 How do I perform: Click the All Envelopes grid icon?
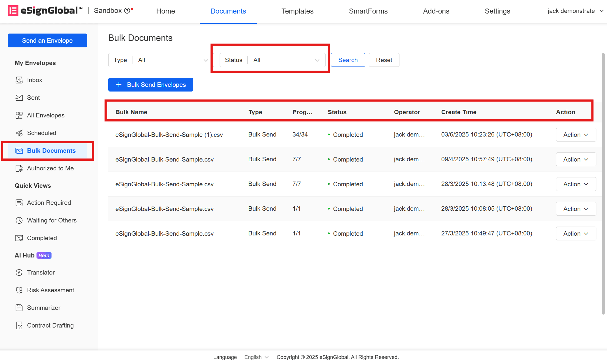19,115
